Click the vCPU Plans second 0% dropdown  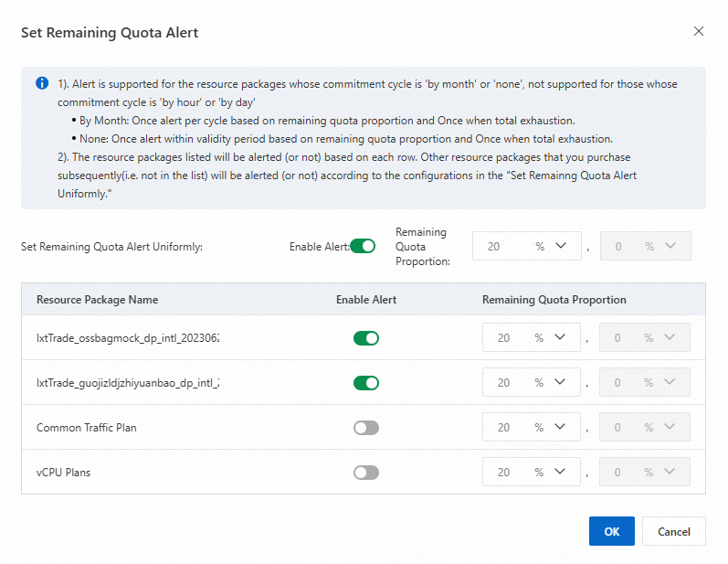click(646, 473)
